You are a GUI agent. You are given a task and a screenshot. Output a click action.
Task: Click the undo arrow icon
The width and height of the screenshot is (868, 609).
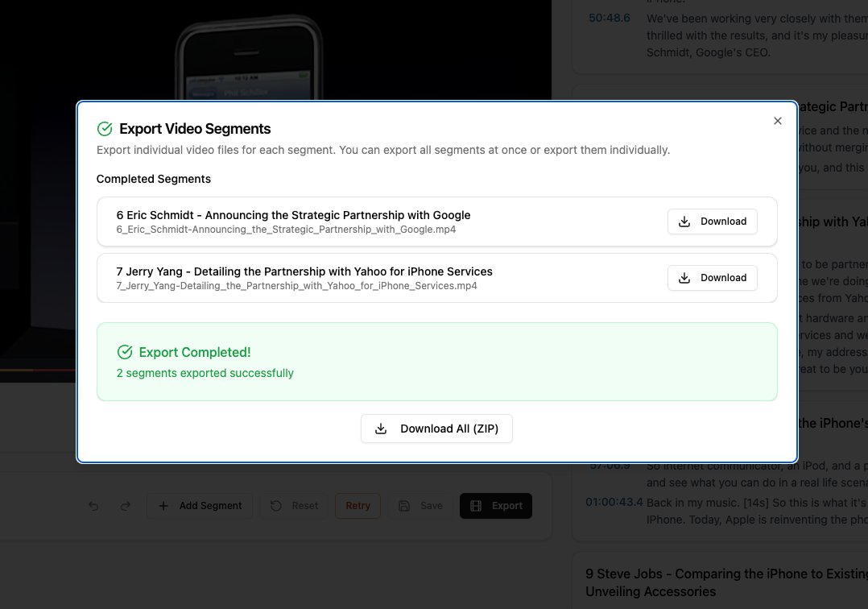click(x=93, y=505)
